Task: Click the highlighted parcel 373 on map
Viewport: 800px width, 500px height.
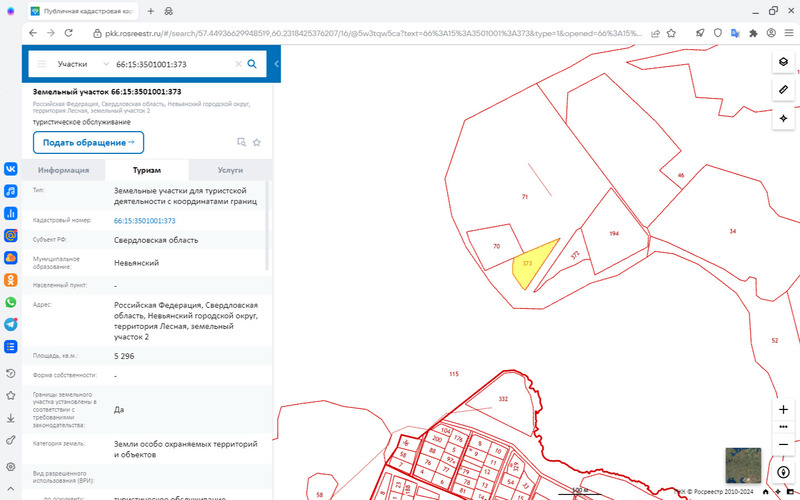Action: click(x=531, y=265)
